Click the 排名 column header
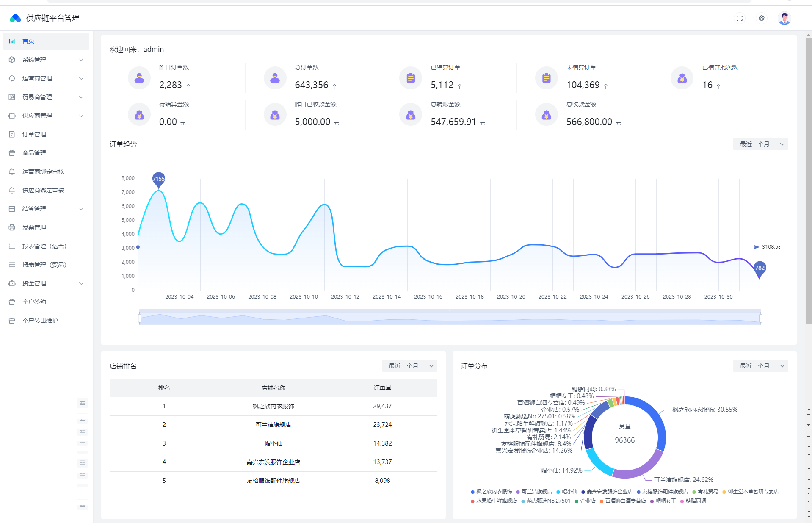The width and height of the screenshot is (812, 523). point(164,388)
